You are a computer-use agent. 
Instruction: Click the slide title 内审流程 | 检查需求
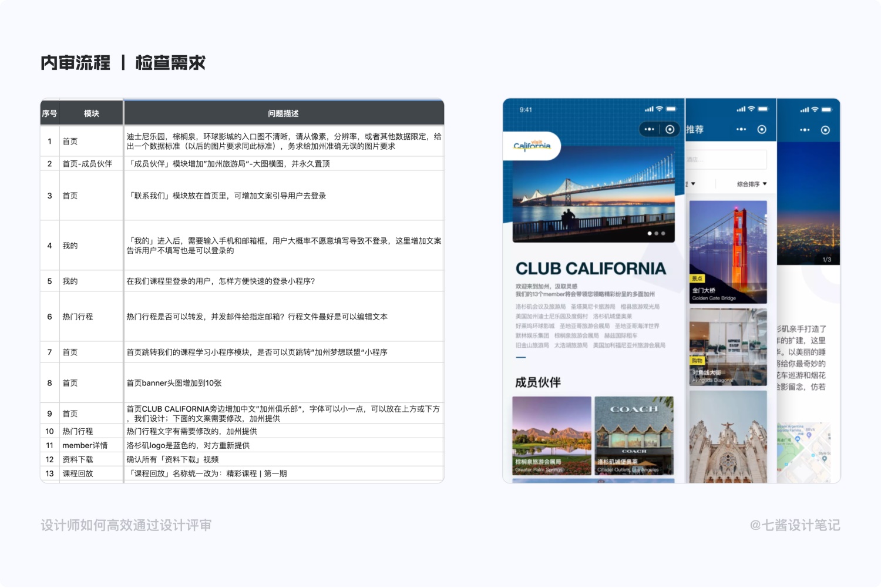click(x=123, y=62)
